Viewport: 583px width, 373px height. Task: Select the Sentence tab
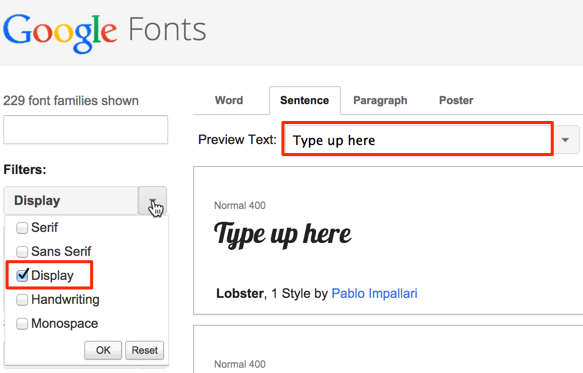pyautogui.click(x=305, y=100)
